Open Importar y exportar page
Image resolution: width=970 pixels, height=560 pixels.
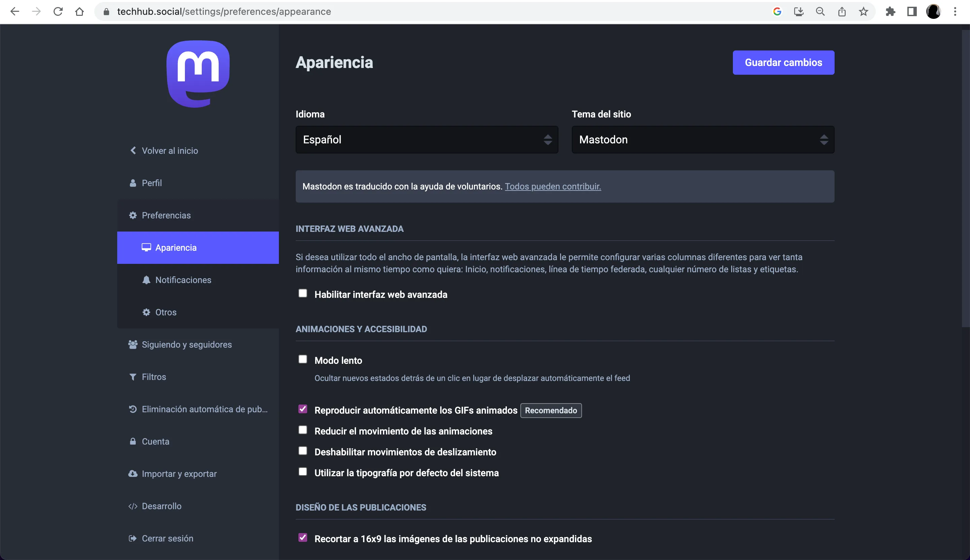point(198,474)
